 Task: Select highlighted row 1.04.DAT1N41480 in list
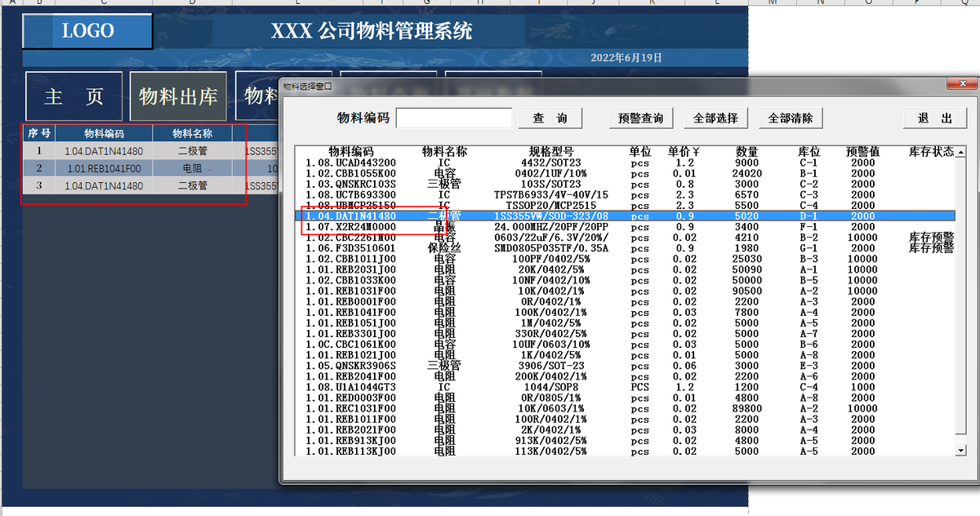(x=625, y=216)
